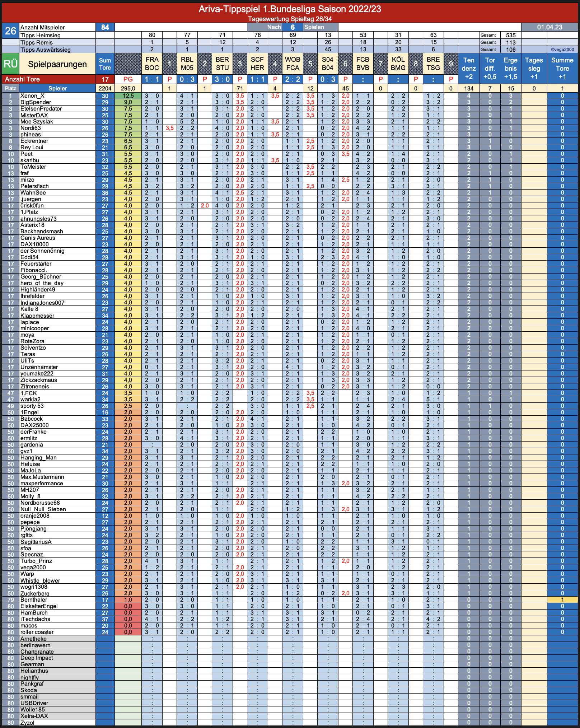Viewport: 580px width, 728px height.
Task: Select the 'Spielpaarungen' header
Action: click(x=57, y=64)
